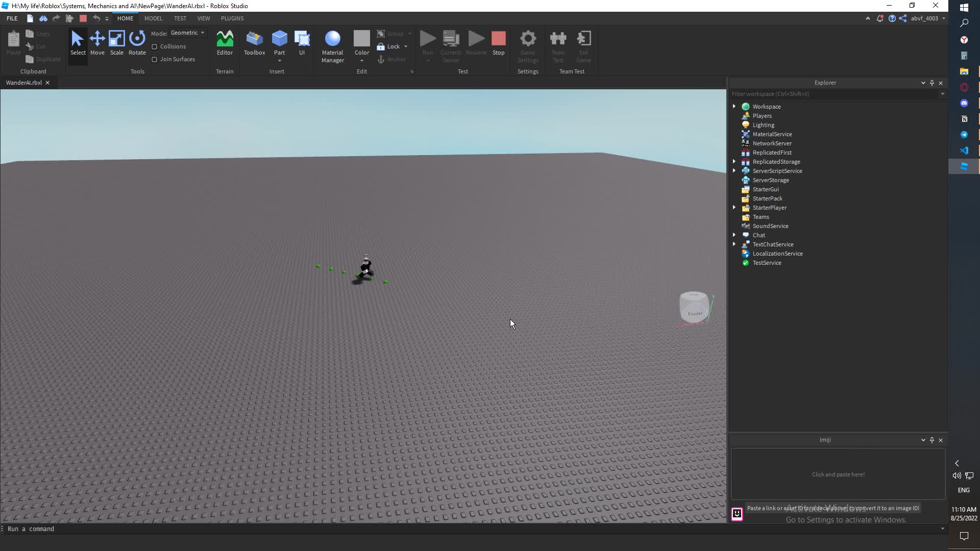
Task: Open the Material Manager
Action: 332,46
